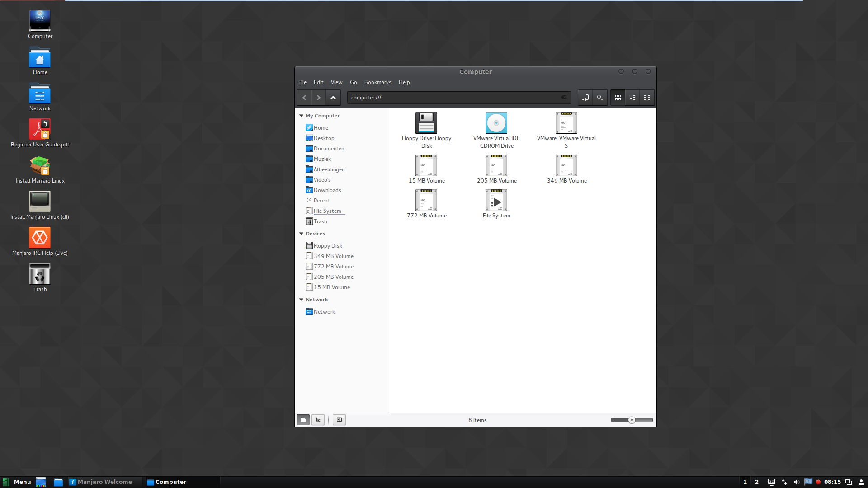This screenshot has width=868, height=488.
Task: Go forward with the right arrow button
Action: tap(319, 98)
